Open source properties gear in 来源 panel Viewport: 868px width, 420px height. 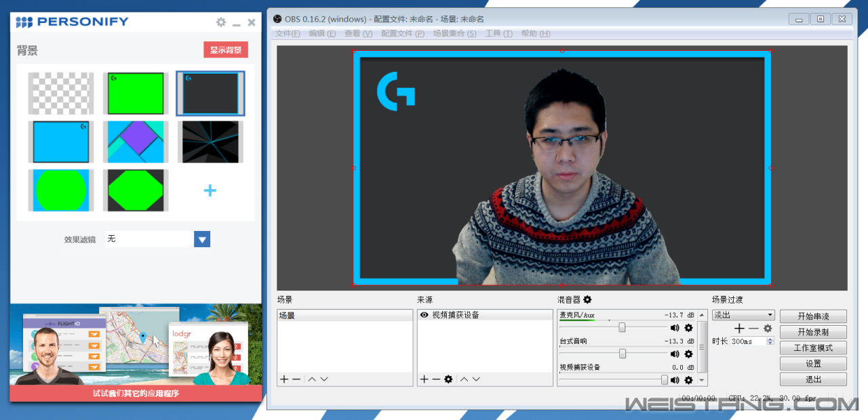(448, 379)
